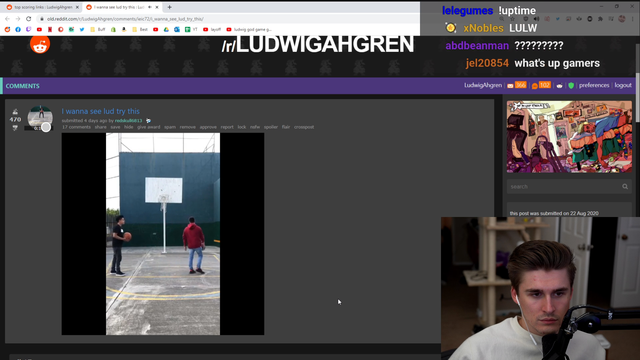The image size is (640, 360).
Task: Click give award under the post
Action: [x=149, y=127]
